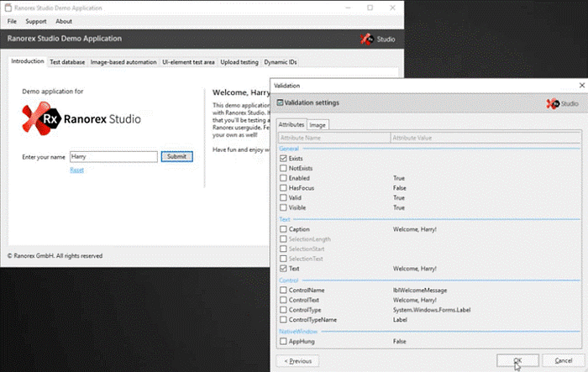The width and height of the screenshot is (588, 372).
Task: Check the HasFocus attribute checkbox
Action: pos(283,187)
